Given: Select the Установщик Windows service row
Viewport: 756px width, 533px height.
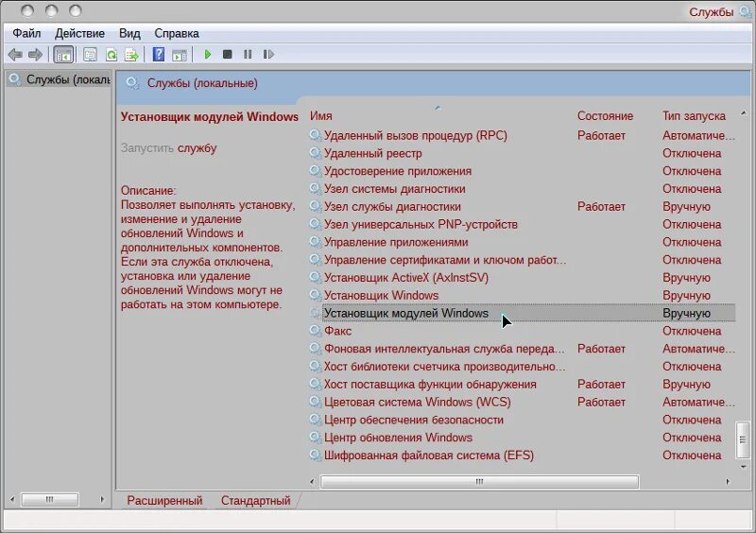Looking at the screenshot, I should coord(522,296).
